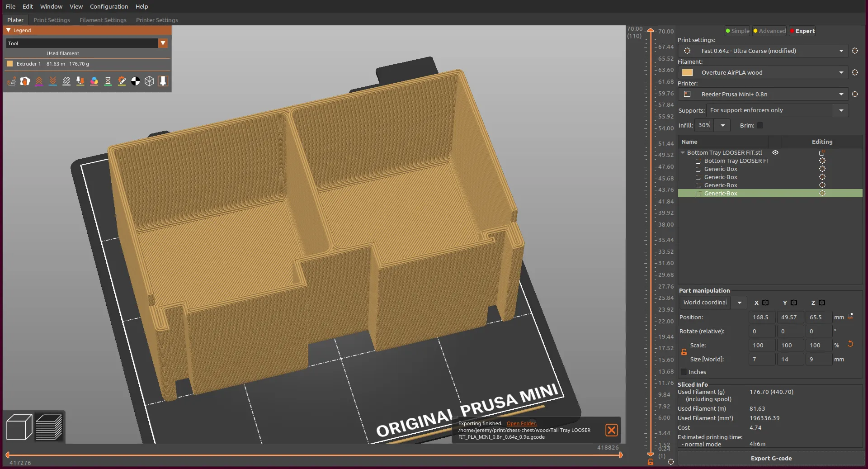Toggle the Color changes rainbow legend icon
The image size is (868, 469).
(x=94, y=81)
